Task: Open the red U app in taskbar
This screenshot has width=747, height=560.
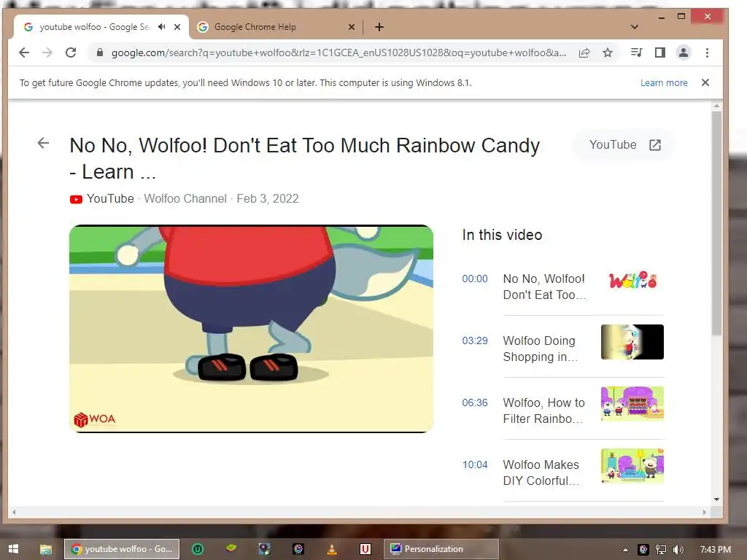Action: coord(365,549)
